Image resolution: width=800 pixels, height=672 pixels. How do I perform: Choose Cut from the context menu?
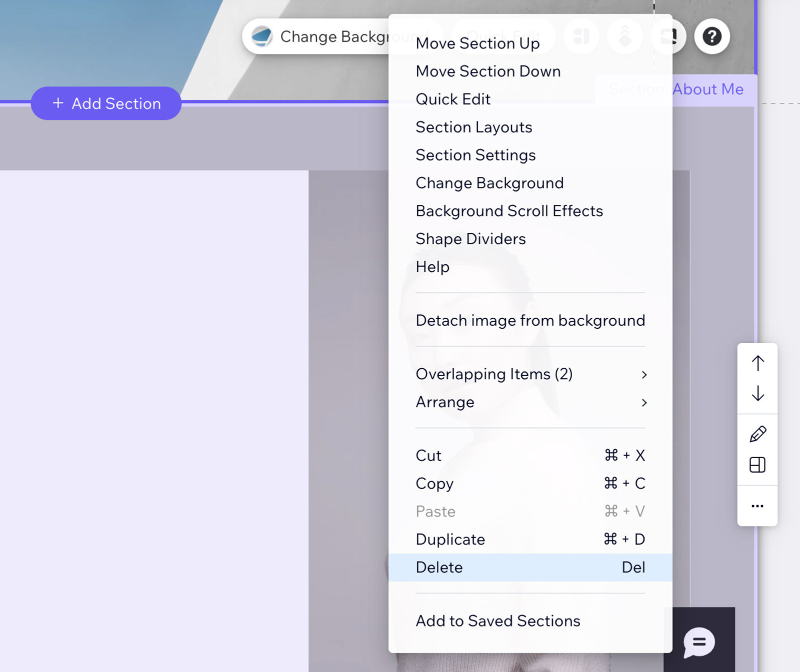530,456
